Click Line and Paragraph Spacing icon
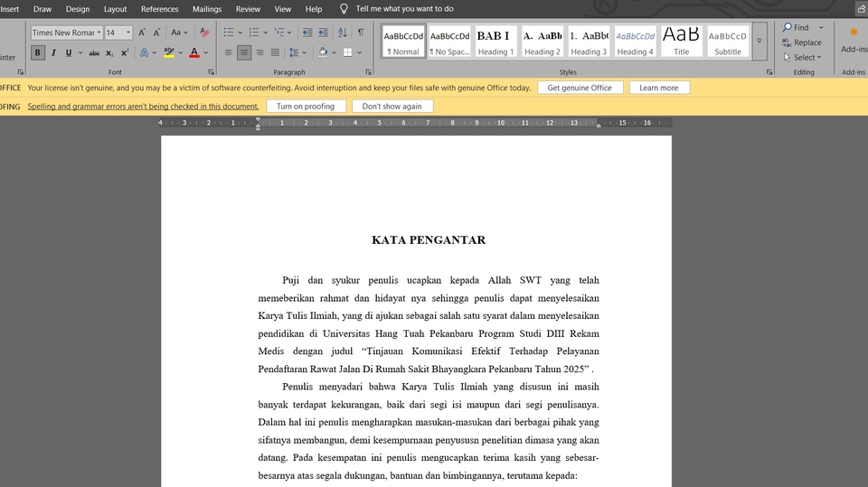 (x=294, y=52)
